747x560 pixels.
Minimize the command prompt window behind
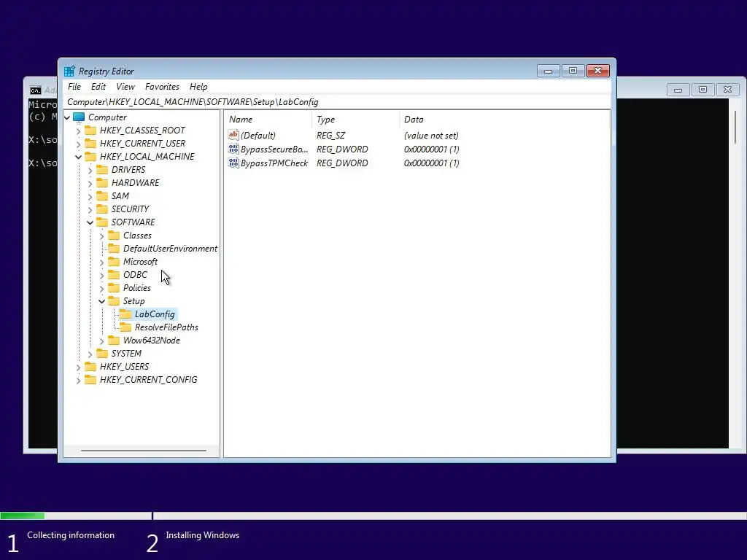click(678, 90)
